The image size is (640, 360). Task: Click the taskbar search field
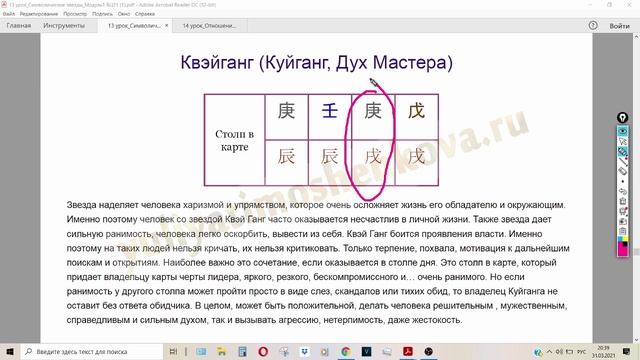[x=91, y=352]
